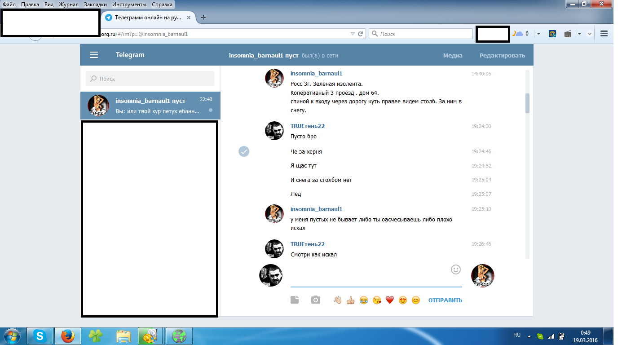Insert the smiling face emoji
The image size is (644, 362).
pyautogui.click(x=416, y=300)
